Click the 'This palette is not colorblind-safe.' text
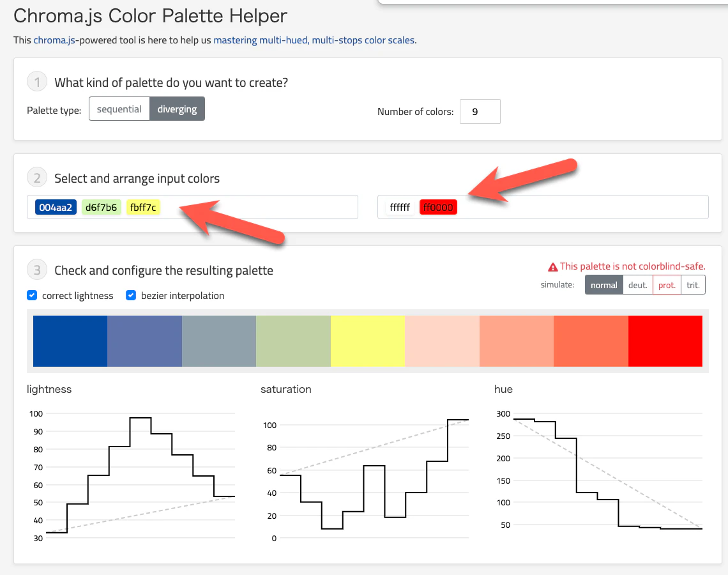728x575 pixels. (x=632, y=266)
